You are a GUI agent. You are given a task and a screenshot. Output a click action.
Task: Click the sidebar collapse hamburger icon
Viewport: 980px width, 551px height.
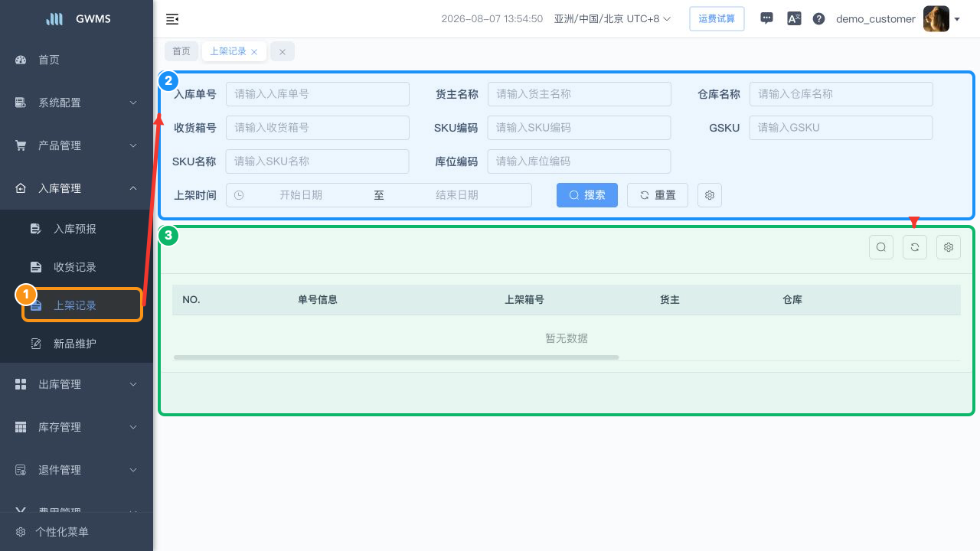[x=172, y=19]
